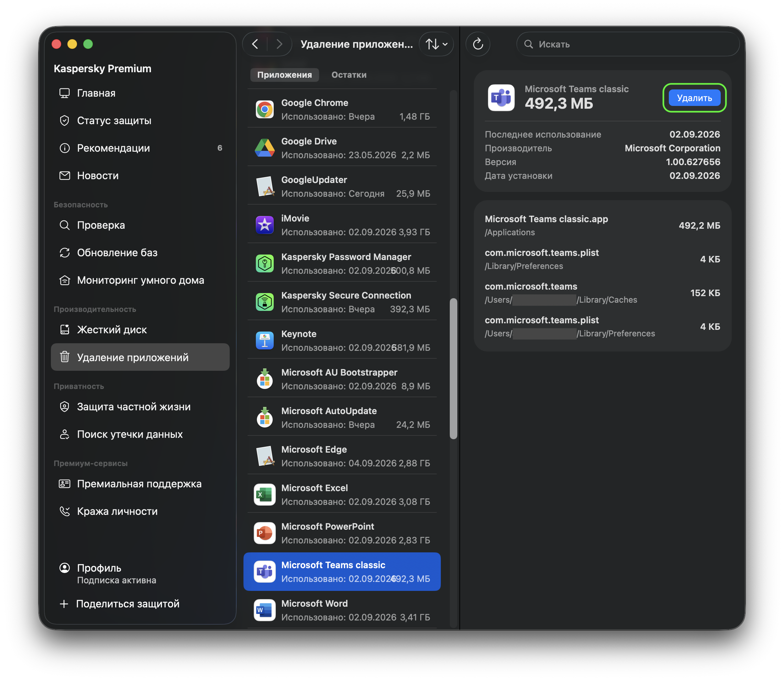Open Поиск утечки данных
784x681 pixels.
pyautogui.click(x=140, y=434)
